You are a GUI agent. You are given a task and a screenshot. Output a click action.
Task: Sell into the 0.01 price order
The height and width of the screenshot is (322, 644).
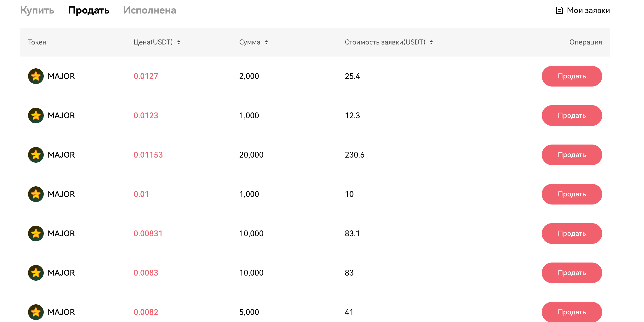click(x=572, y=194)
